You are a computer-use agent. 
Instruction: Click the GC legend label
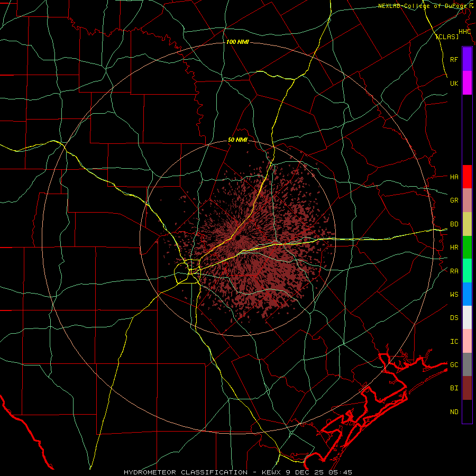(x=454, y=365)
